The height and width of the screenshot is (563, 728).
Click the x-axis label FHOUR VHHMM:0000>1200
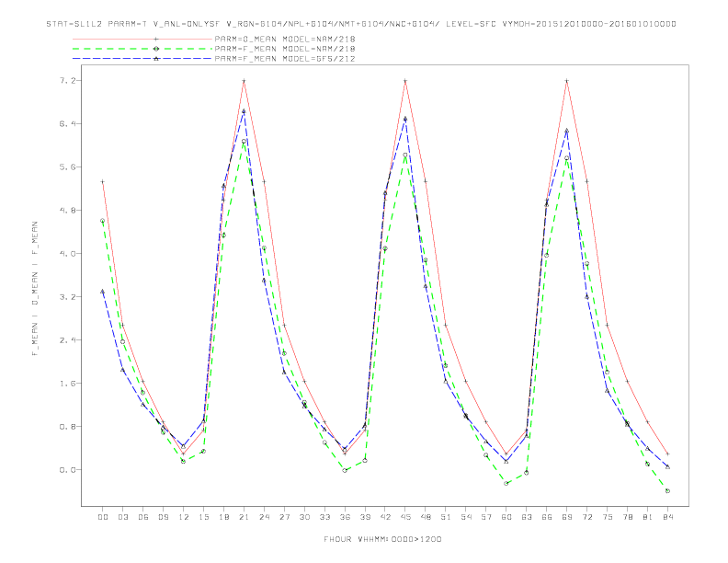coord(382,539)
